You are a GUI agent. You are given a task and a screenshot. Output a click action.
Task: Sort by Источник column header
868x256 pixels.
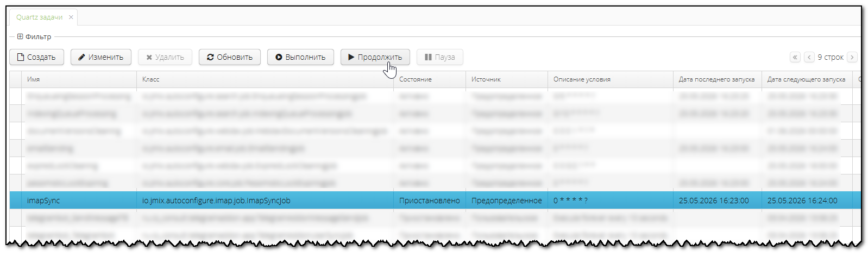[x=507, y=79]
